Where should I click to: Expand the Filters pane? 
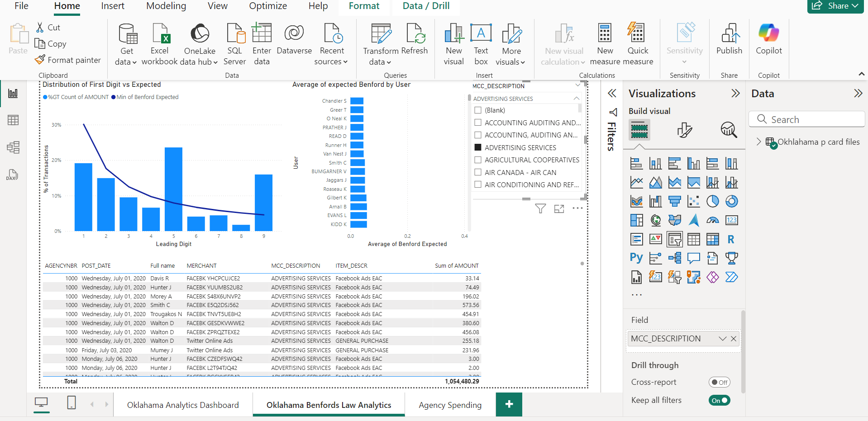[612, 93]
